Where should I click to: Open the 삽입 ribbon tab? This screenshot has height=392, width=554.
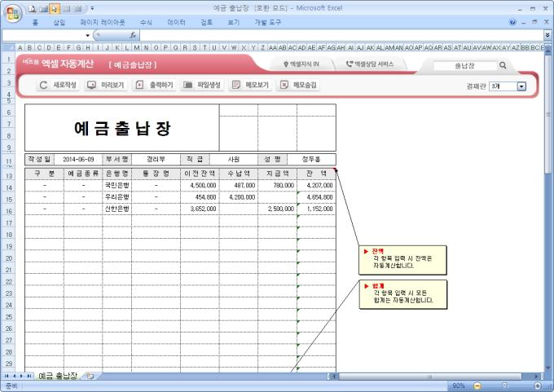(x=59, y=23)
